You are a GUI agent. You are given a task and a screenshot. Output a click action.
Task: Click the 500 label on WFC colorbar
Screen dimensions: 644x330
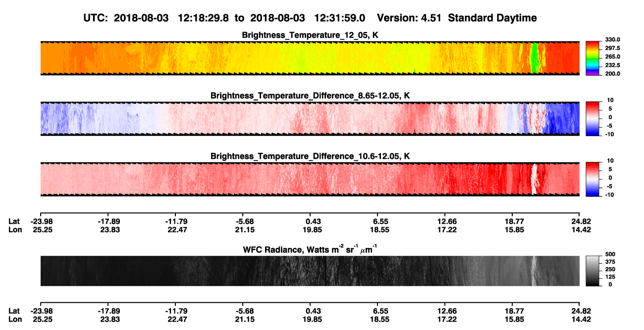(610, 254)
